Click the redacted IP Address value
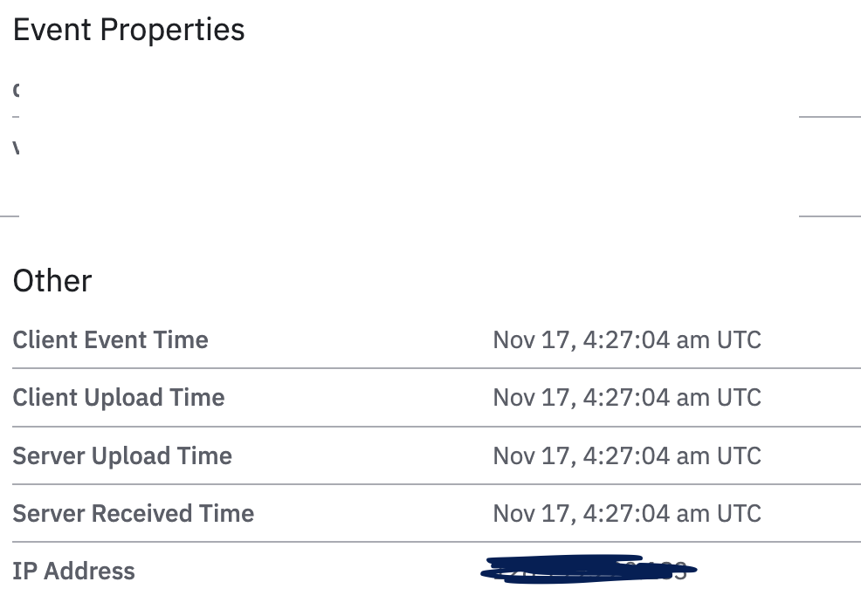861x616 pixels. pyautogui.click(x=589, y=570)
